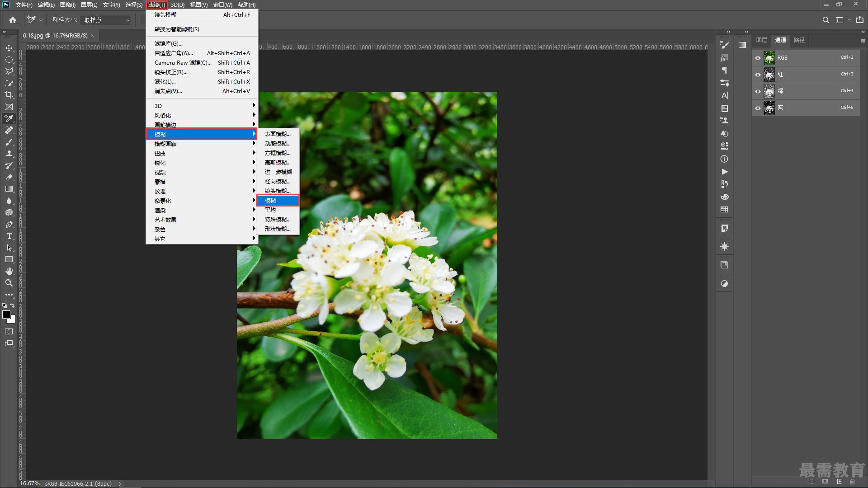Select the Crop tool
The height and width of the screenshot is (488, 868).
click(9, 95)
